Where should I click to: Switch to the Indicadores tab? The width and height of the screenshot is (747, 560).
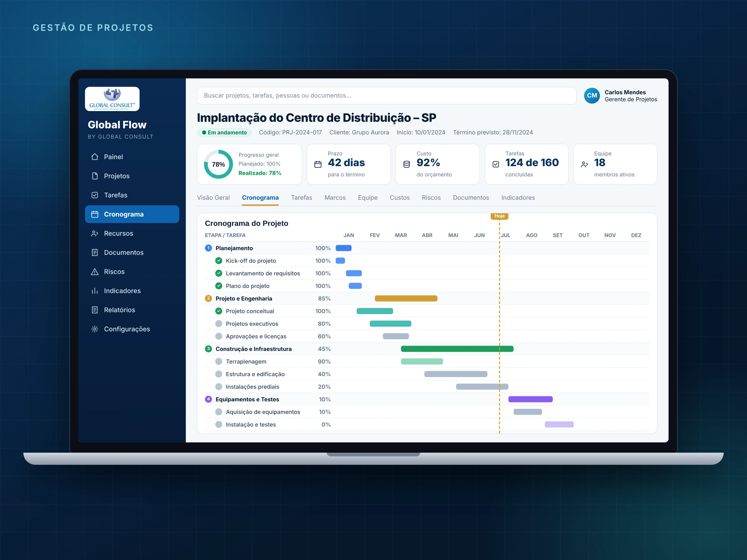click(518, 198)
